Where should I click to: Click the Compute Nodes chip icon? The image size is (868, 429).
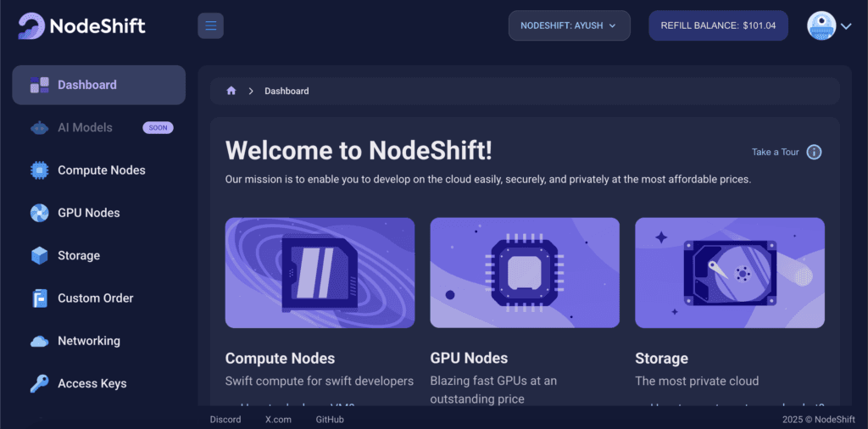click(39, 170)
